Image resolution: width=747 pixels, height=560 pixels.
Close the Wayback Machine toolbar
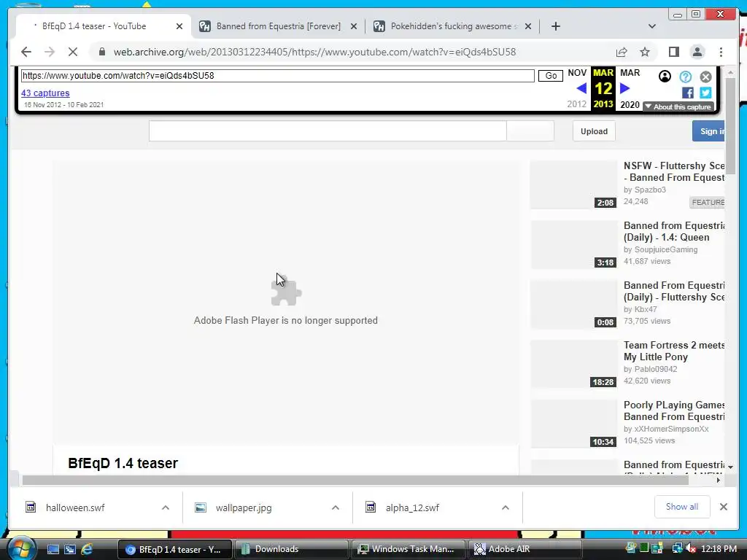705,76
